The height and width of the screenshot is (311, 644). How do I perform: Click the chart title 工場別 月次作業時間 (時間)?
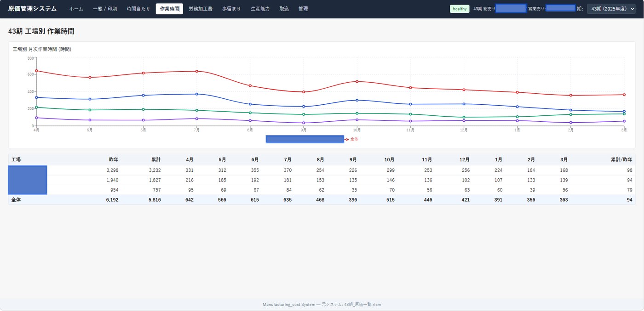(x=42, y=49)
